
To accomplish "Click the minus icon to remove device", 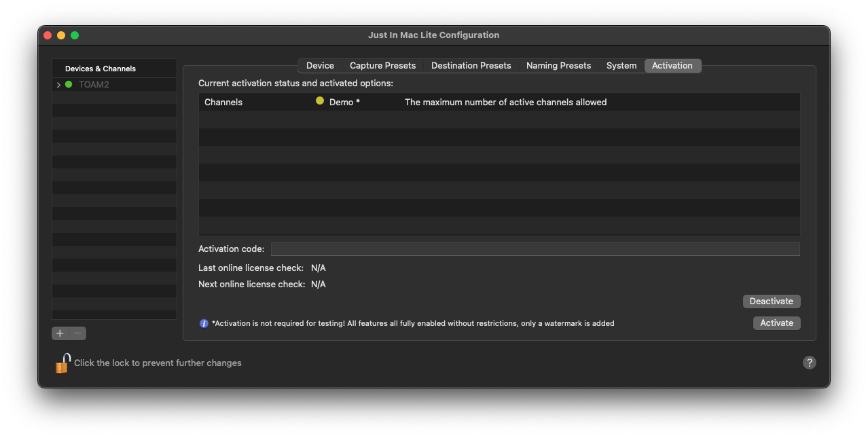I will point(78,333).
